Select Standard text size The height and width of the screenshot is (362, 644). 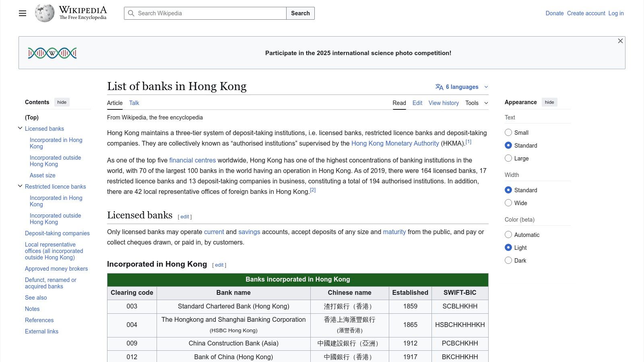pyautogui.click(x=508, y=145)
